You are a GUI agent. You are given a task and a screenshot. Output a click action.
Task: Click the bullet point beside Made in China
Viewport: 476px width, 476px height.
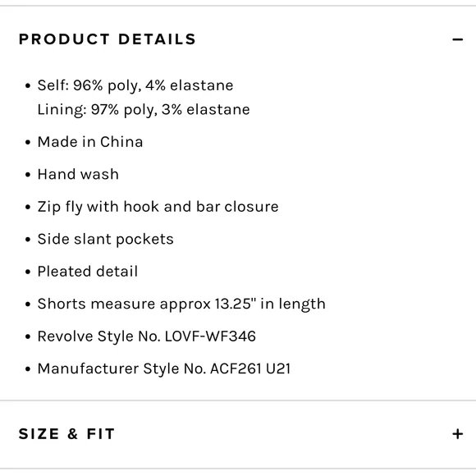click(x=28, y=142)
